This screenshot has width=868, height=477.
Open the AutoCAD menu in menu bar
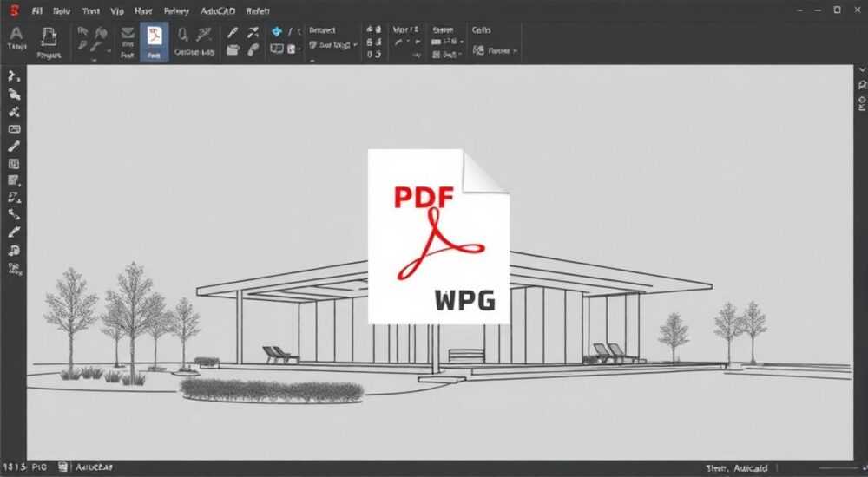(x=218, y=10)
